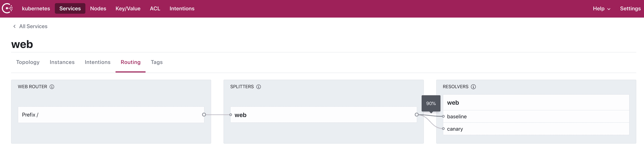Switch to the Topology tab
This screenshot has height=148, width=644.
point(28,62)
